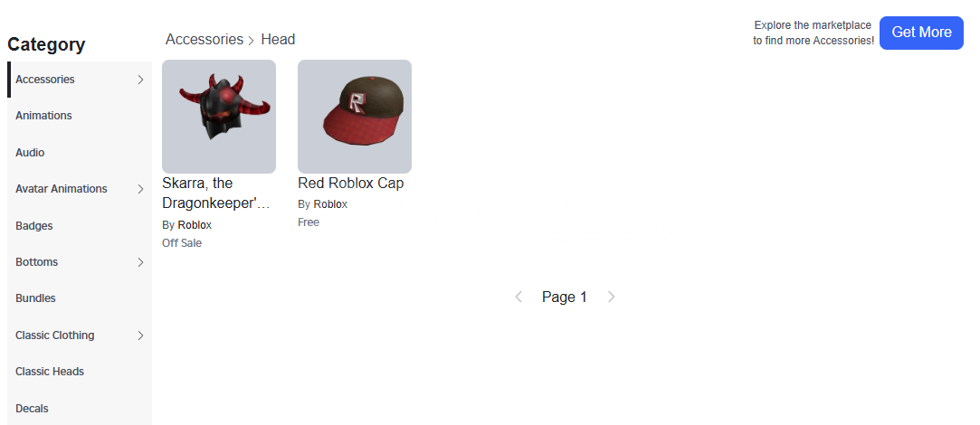
Task: Go to next page arrow
Action: pyautogui.click(x=611, y=297)
